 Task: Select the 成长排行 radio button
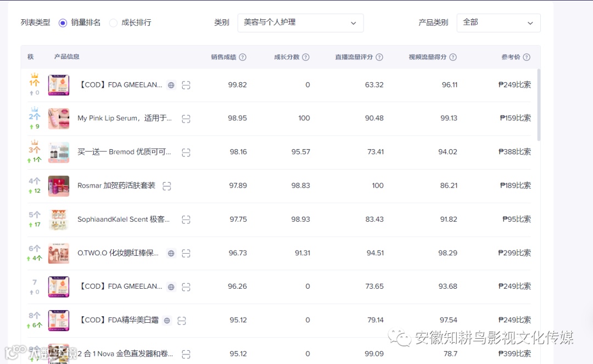(113, 23)
